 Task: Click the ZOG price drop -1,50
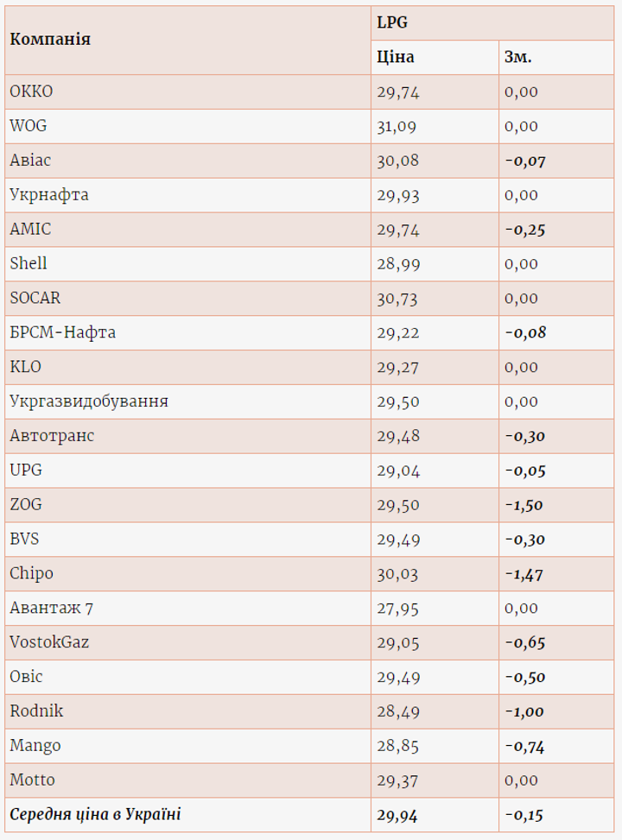[x=524, y=505]
